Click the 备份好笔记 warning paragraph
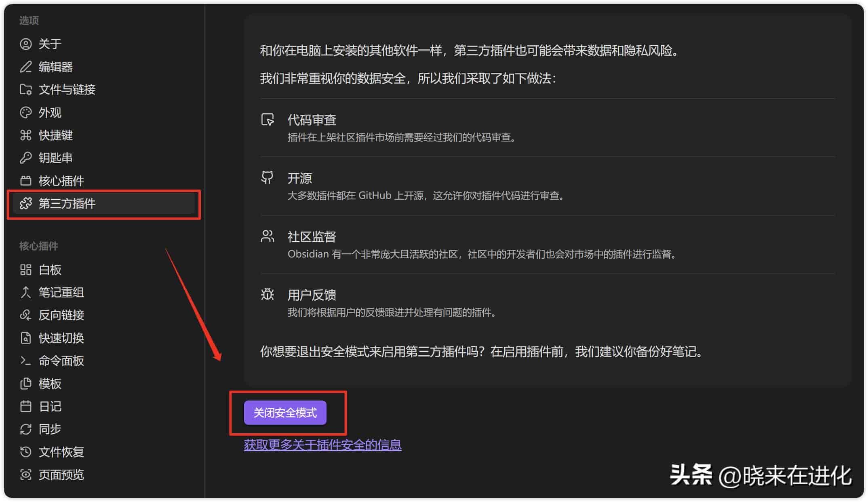Viewport: 868px width, 502px height. 482,351
